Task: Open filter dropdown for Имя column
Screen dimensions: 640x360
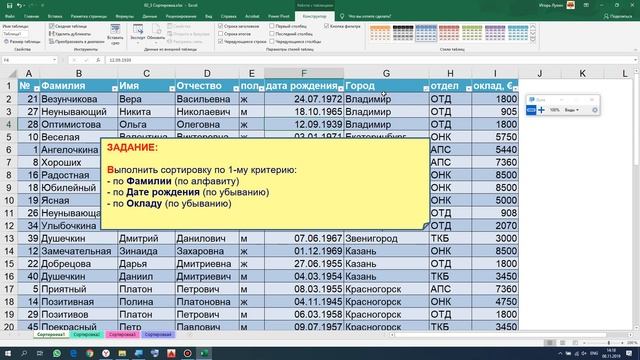Action: tap(172, 88)
